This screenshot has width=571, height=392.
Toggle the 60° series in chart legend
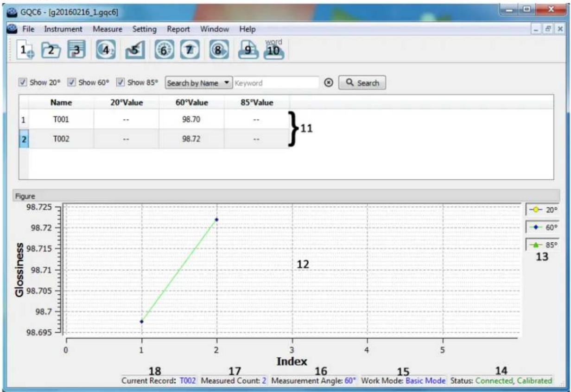pos(542,228)
